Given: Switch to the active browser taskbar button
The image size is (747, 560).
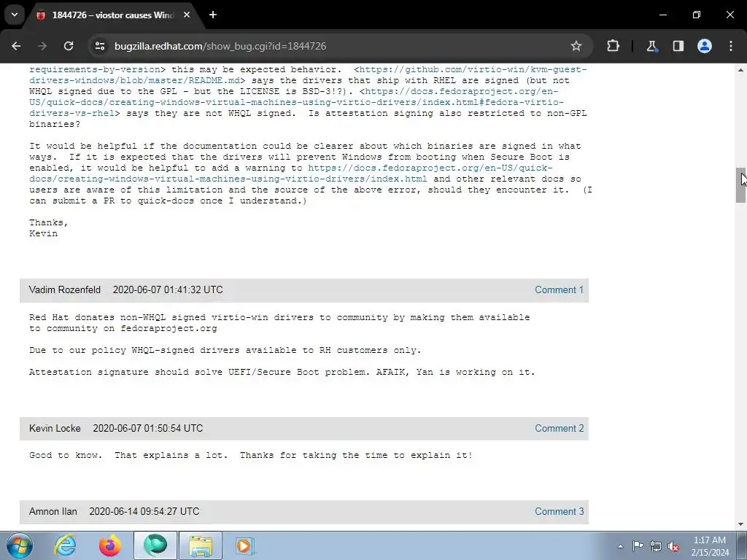Looking at the screenshot, I should 155,545.
